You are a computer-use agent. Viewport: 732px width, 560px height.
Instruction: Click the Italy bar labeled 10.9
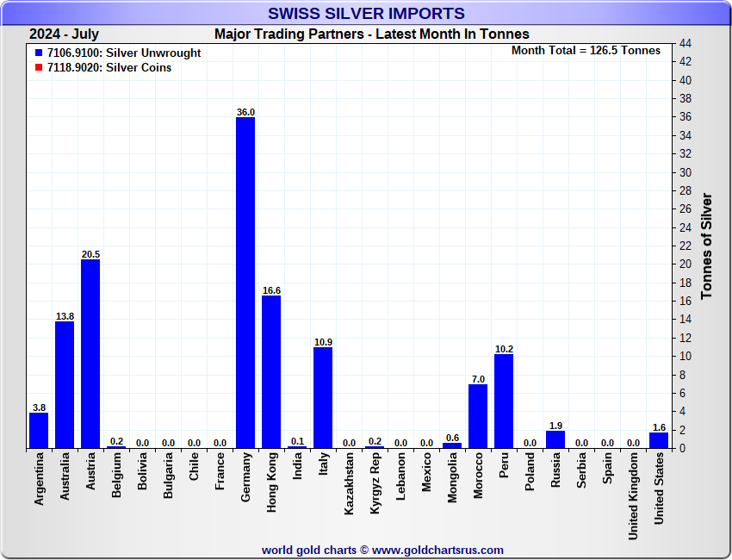pyautogui.click(x=323, y=398)
